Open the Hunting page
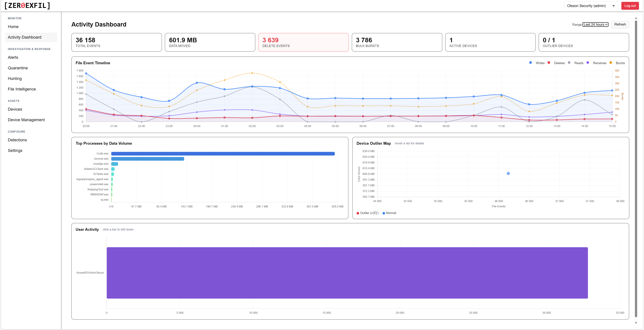 pos(15,78)
